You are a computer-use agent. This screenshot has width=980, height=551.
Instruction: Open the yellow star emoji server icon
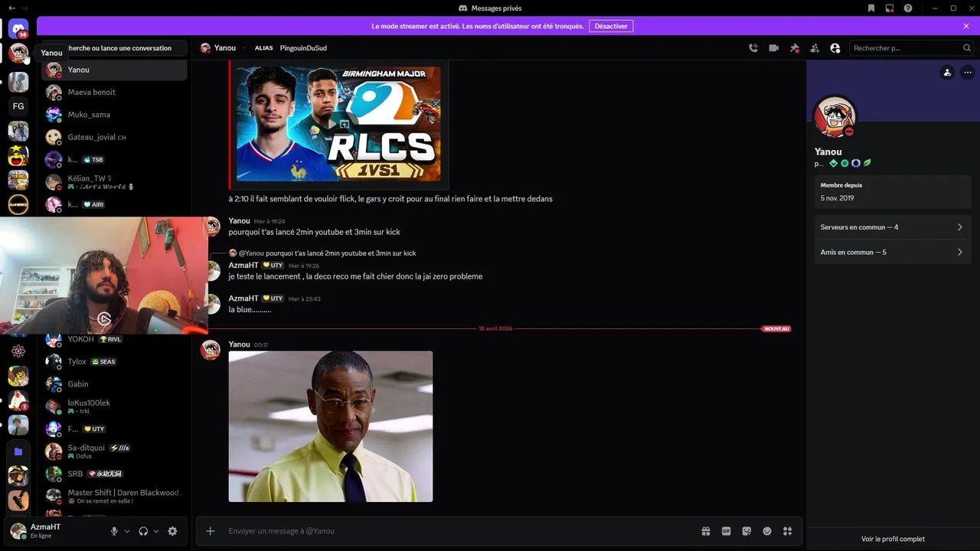click(x=18, y=155)
